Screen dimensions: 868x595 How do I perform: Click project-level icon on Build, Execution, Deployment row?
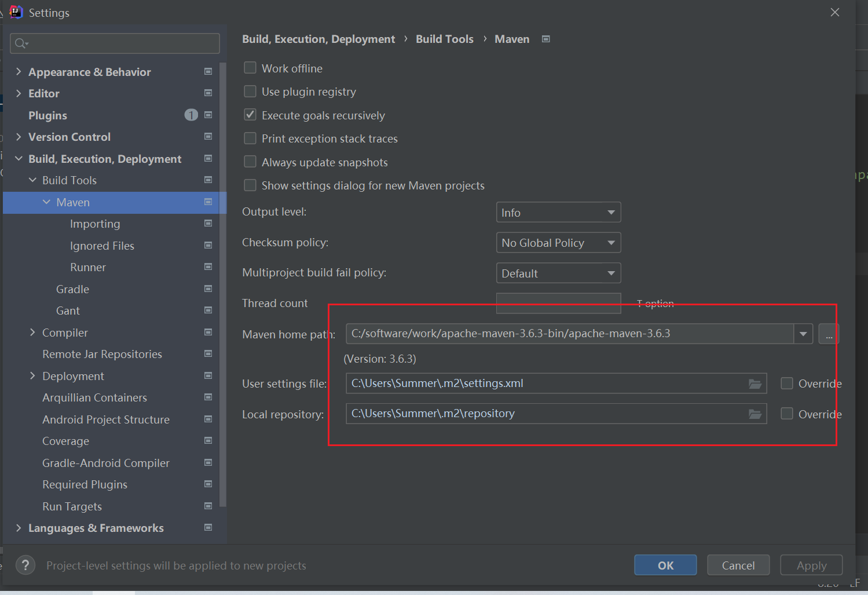tap(208, 158)
